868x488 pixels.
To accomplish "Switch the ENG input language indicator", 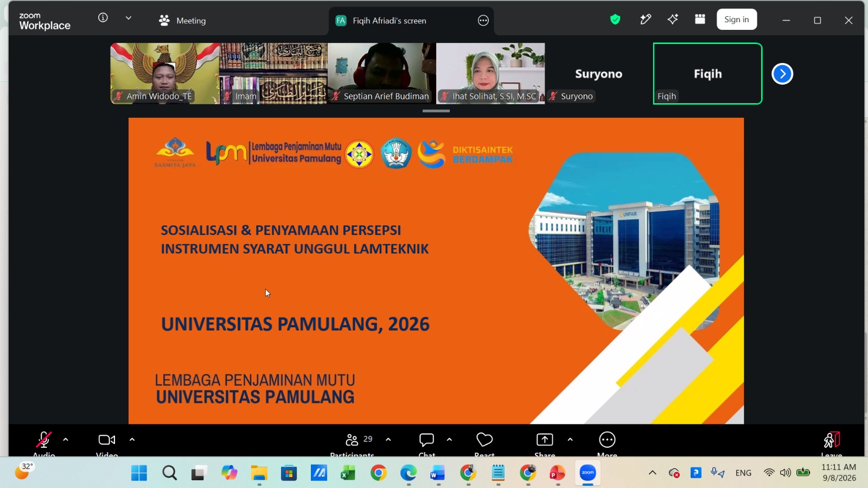I will pos(743,473).
